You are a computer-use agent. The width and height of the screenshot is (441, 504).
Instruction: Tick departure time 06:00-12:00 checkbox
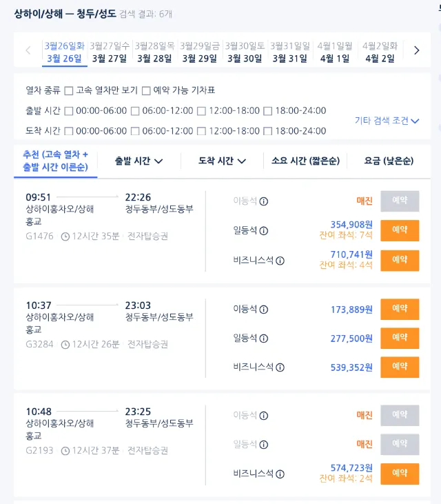135,111
